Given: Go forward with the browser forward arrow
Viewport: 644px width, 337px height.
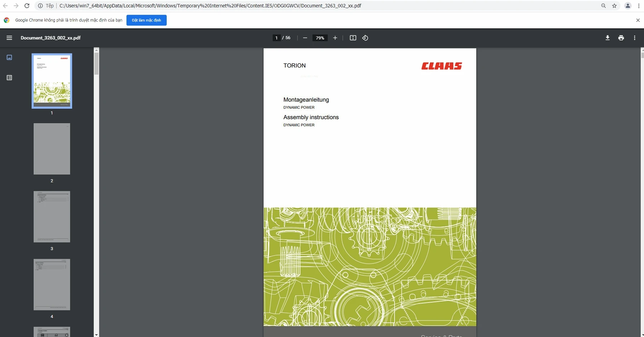Looking at the screenshot, I should [16, 6].
